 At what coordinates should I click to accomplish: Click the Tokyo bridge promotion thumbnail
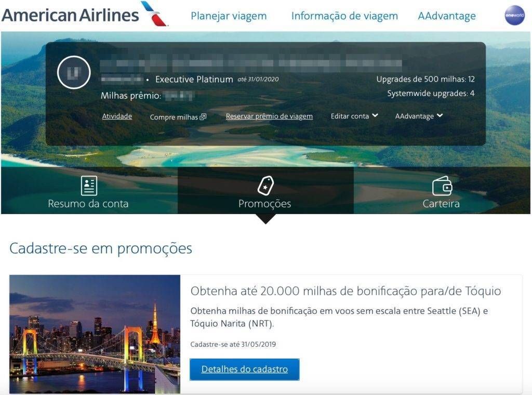pos(95,334)
